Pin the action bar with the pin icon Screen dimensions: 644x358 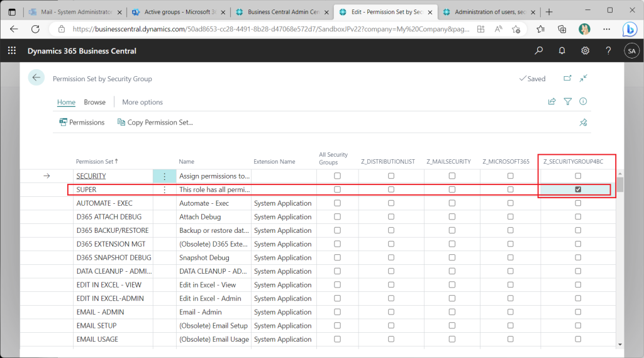(583, 123)
